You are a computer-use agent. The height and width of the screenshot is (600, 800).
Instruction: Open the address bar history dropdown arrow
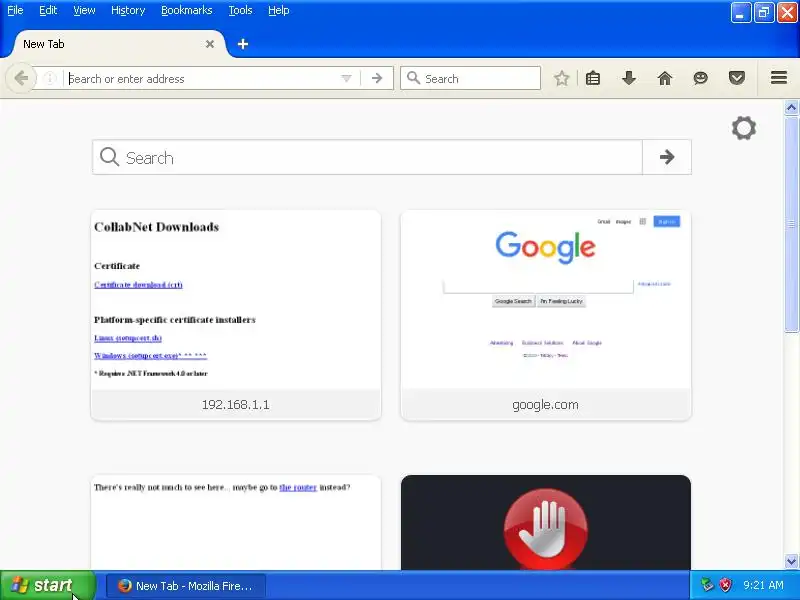tap(346, 79)
